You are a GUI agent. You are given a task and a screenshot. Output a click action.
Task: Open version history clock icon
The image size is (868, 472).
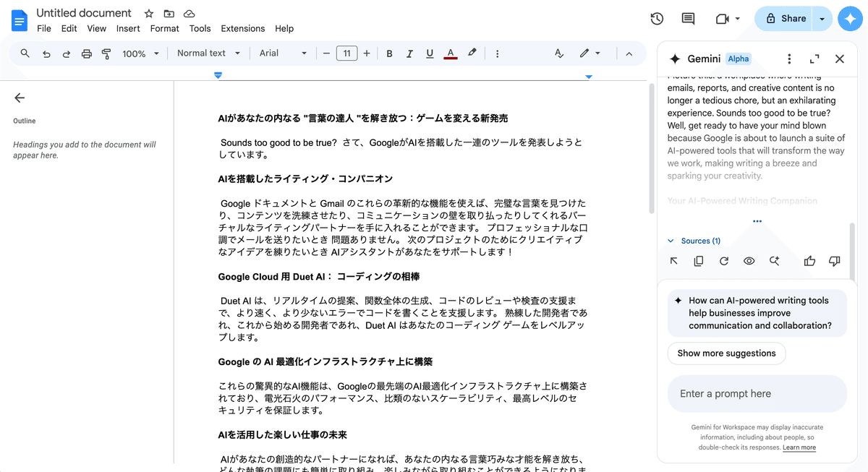click(x=657, y=19)
